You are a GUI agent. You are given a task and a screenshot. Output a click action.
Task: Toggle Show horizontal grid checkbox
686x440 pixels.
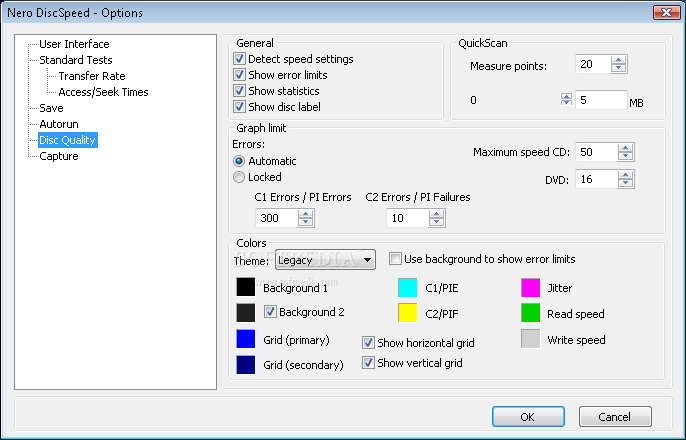coord(368,342)
